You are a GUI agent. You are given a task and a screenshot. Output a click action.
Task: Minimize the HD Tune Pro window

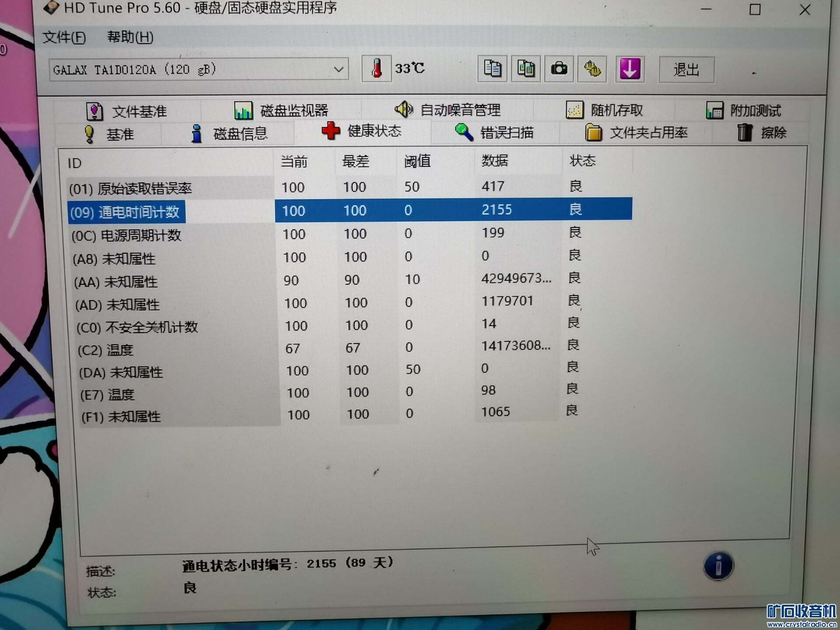coord(706,9)
